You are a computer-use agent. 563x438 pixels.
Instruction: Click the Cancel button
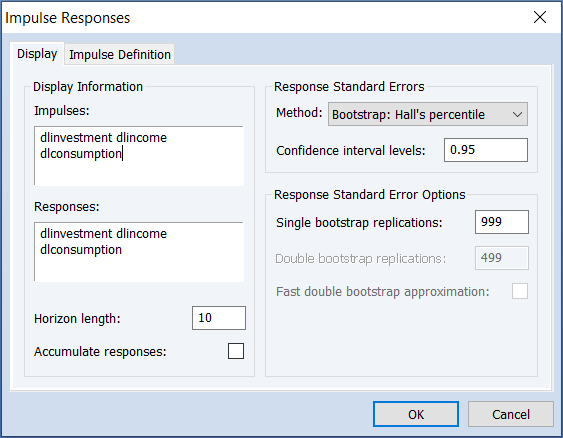click(x=511, y=414)
